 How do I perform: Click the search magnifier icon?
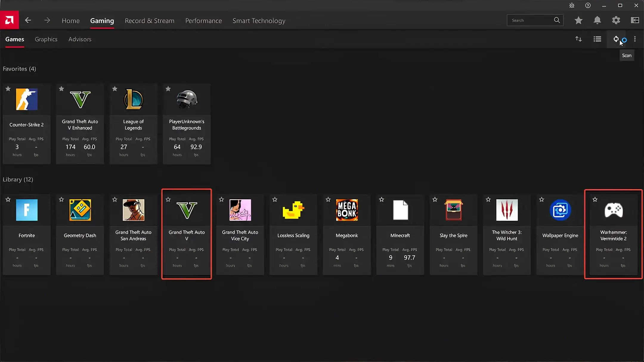[x=557, y=20]
